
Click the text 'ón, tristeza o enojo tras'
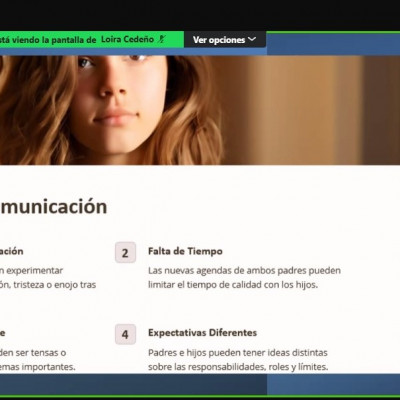click(48, 285)
